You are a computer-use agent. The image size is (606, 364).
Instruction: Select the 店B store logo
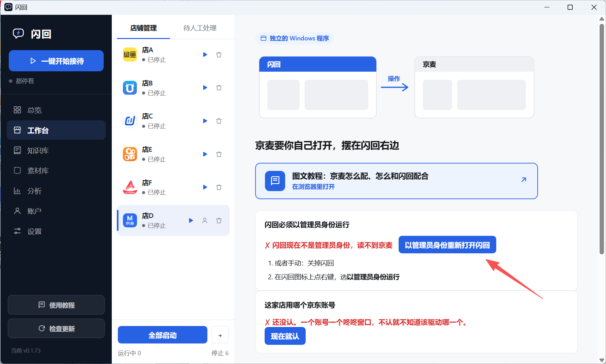click(130, 87)
